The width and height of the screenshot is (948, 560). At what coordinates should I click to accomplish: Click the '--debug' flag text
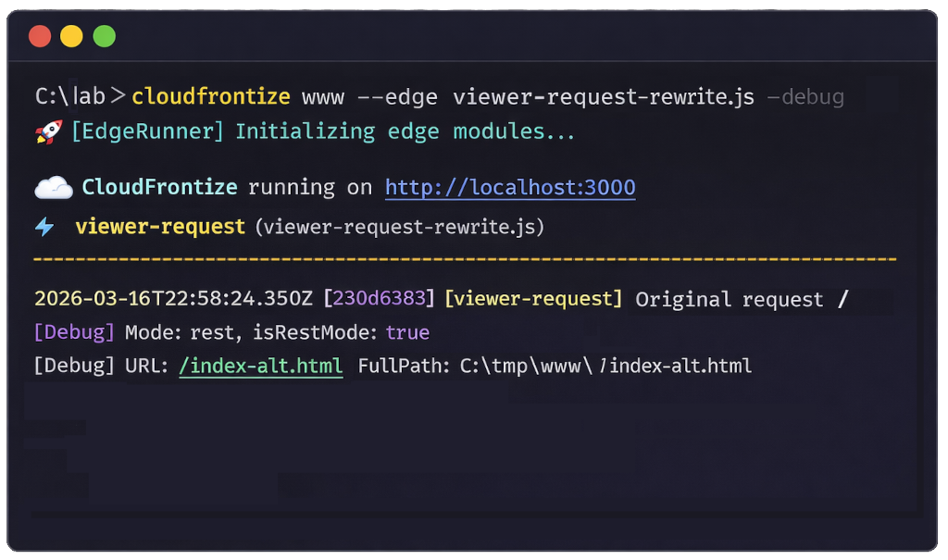(805, 97)
